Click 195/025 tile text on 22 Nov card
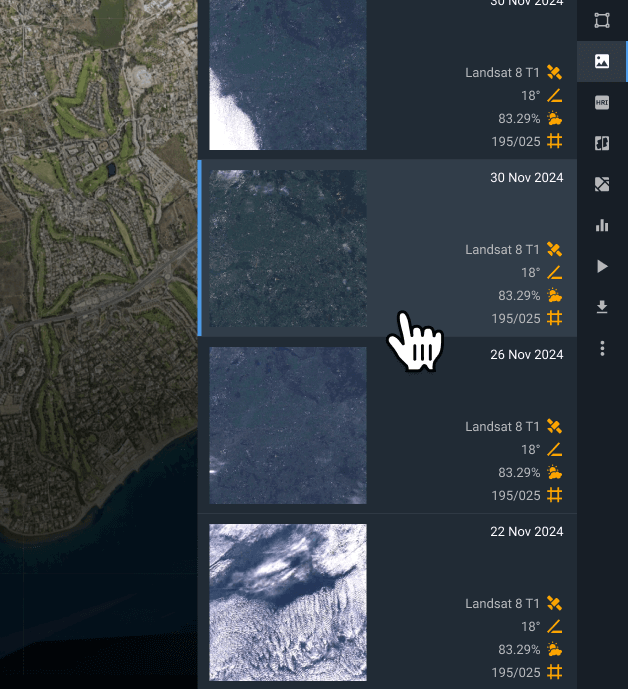This screenshot has width=628, height=689. [516, 673]
